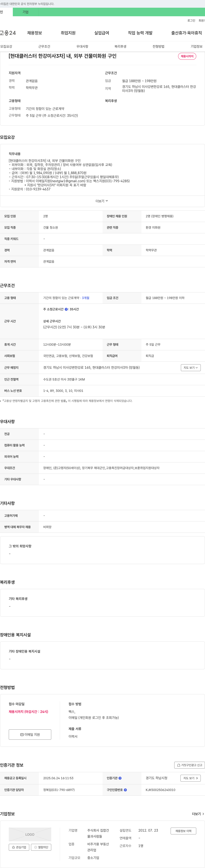This screenshot has height=868, width=205.
Task: Select 12시00분~13시00분 break time text
Action: [57, 345]
